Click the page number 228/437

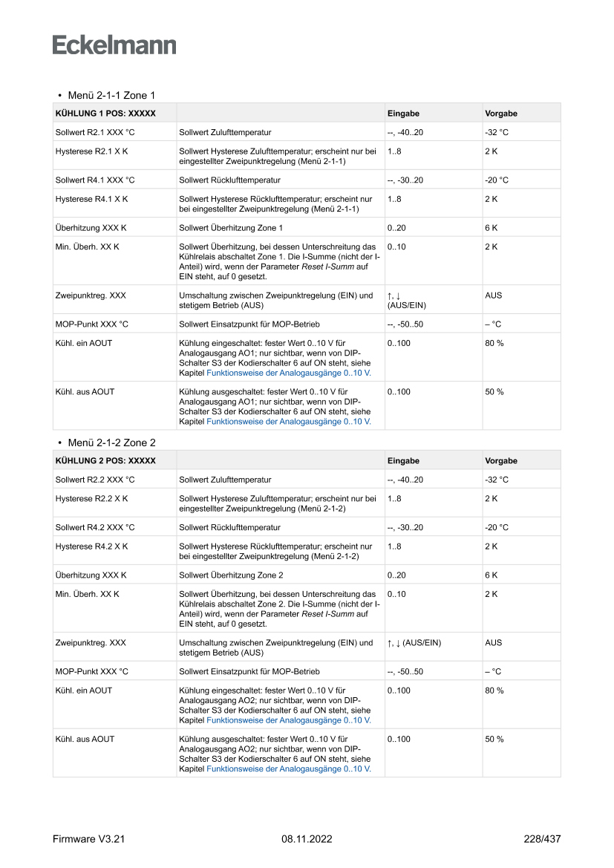coord(542,839)
